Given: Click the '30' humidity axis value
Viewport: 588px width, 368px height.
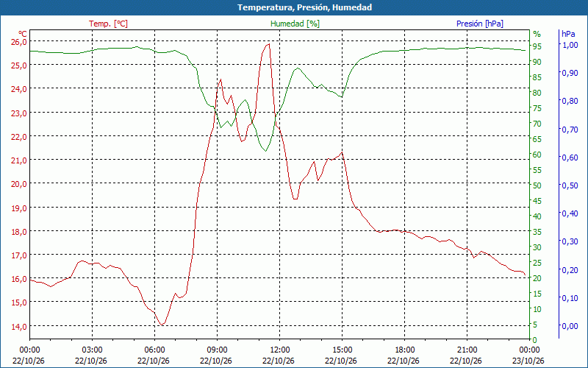Looking at the screenshot, I should coord(537,247).
